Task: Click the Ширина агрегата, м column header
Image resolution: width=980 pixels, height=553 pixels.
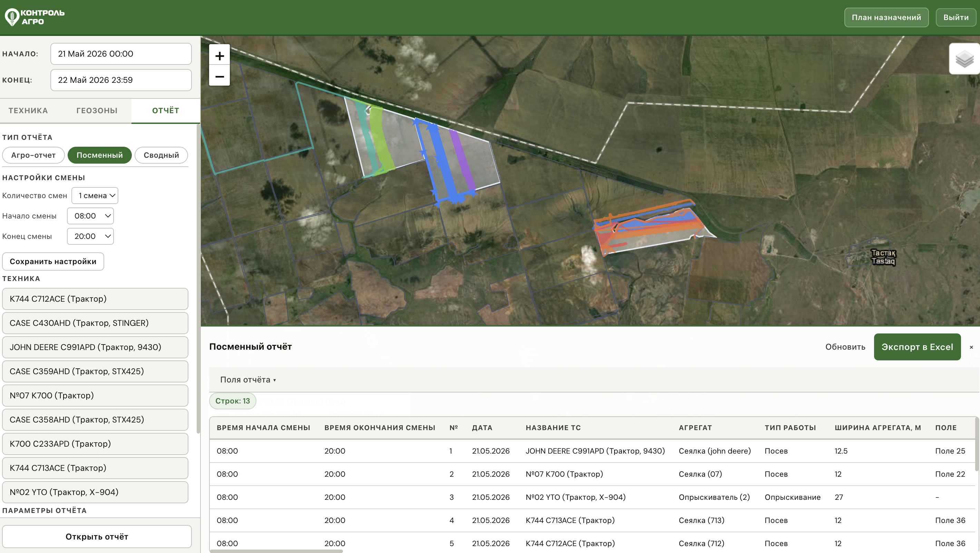Action: point(878,428)
